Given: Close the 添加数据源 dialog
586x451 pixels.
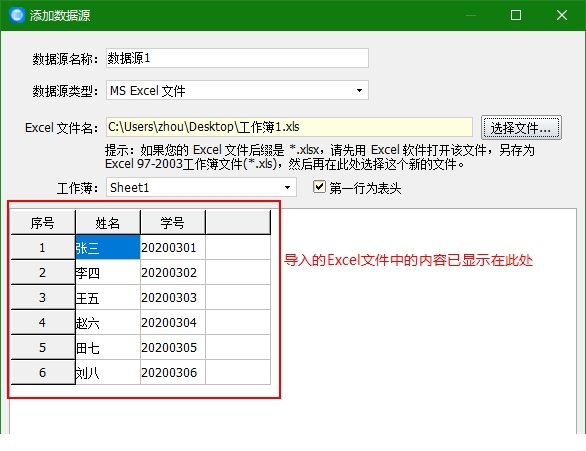Looking at the screenshot, I should click(562, 15).
